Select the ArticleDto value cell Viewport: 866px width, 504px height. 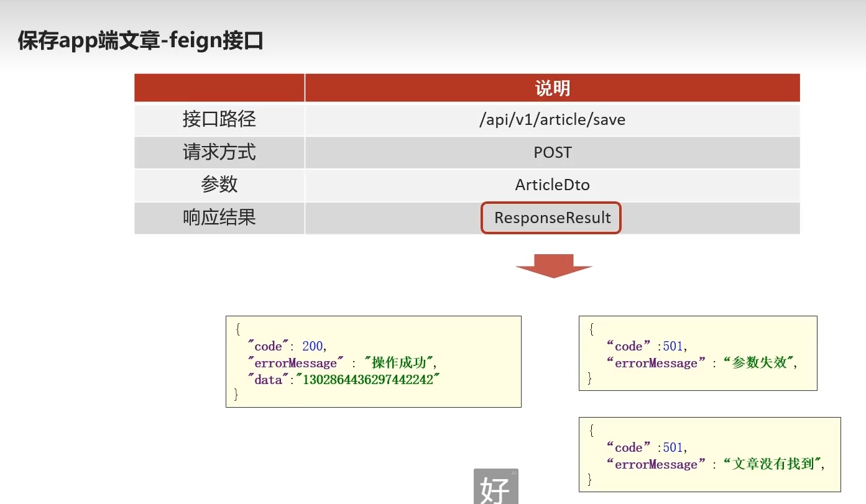tap(552, 185)
